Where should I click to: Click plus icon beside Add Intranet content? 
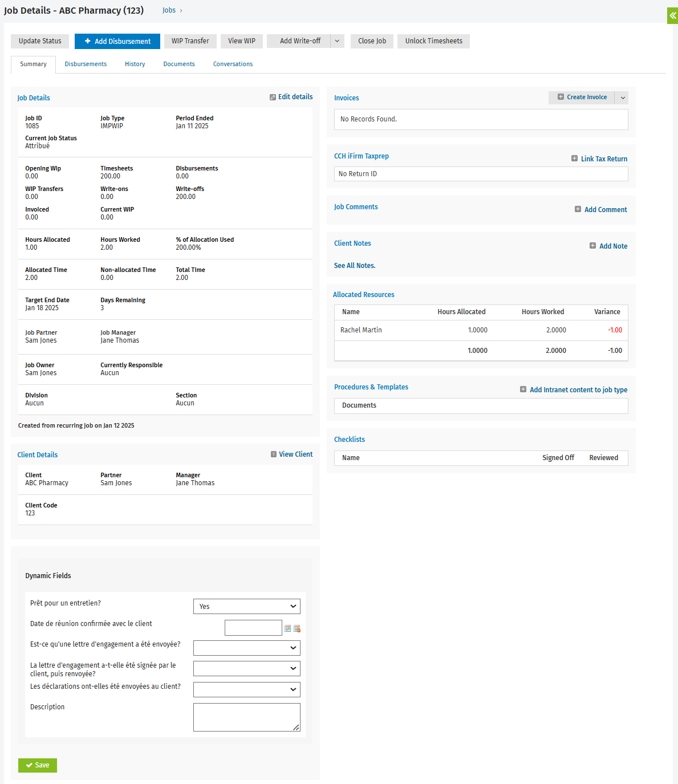[523, 389]
